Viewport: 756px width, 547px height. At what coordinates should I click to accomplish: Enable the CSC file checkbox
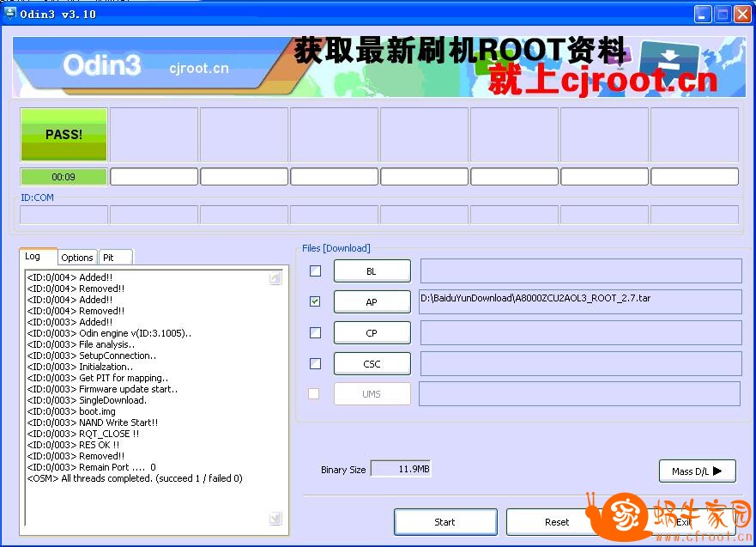315,363
